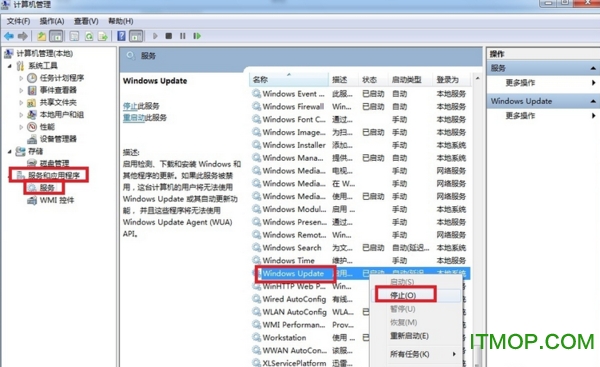The width and height of the screenshot is (600, 367).
Task: Click the Export List toolbar icon
Action: [103, 36]
